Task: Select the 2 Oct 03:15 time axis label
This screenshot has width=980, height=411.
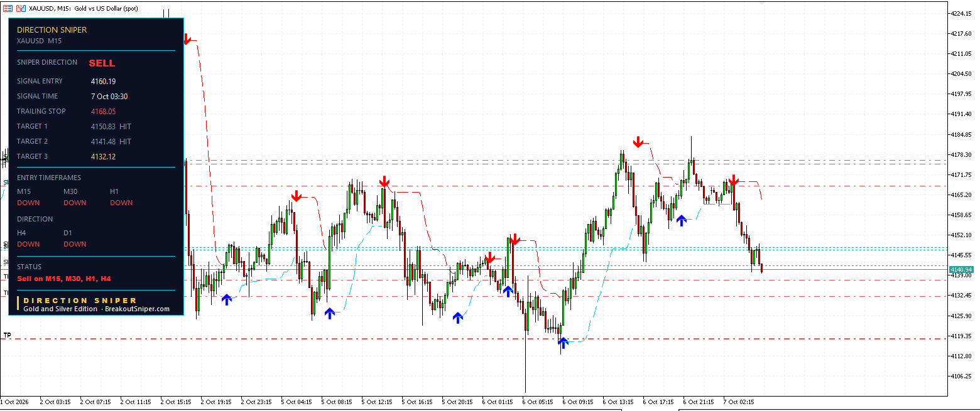Action: tap(55, 402)
